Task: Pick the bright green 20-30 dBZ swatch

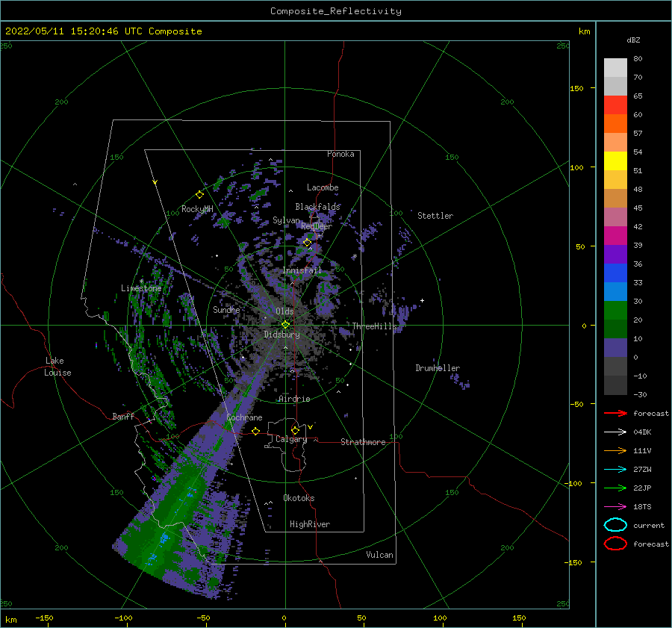Action: 615,311
